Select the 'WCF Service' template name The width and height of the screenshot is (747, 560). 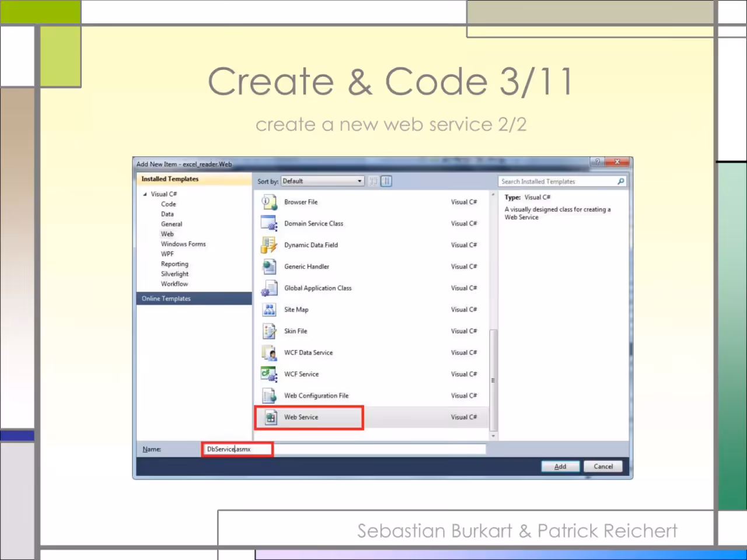302,374
